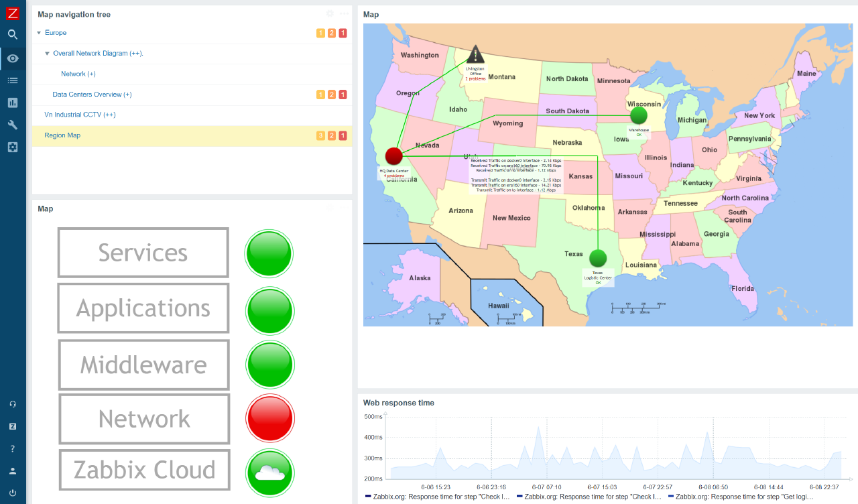
Task: Click the Support headset icon
Action: tap(13, 404)
